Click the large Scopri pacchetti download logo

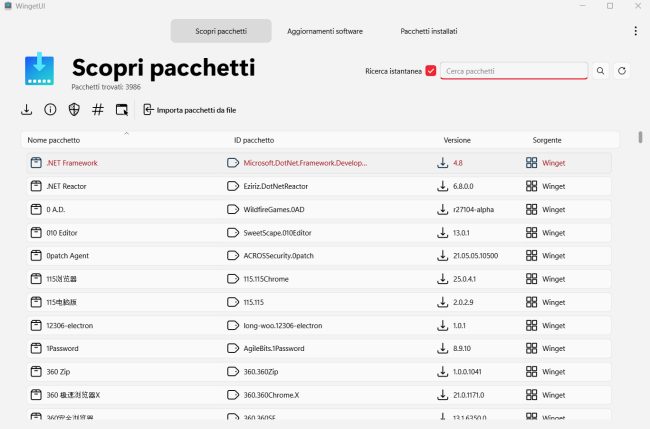coord(39,69)
